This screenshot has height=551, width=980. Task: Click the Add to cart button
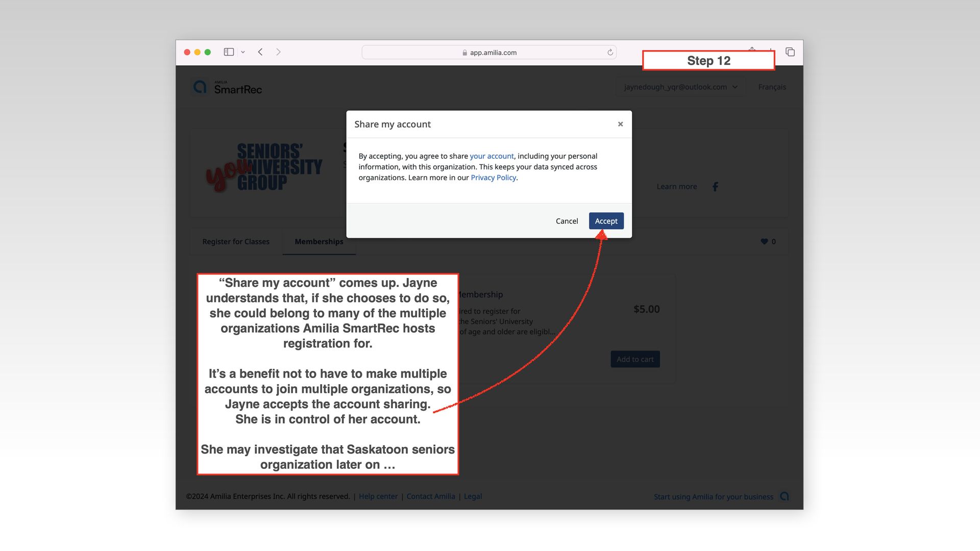[635, 359]
